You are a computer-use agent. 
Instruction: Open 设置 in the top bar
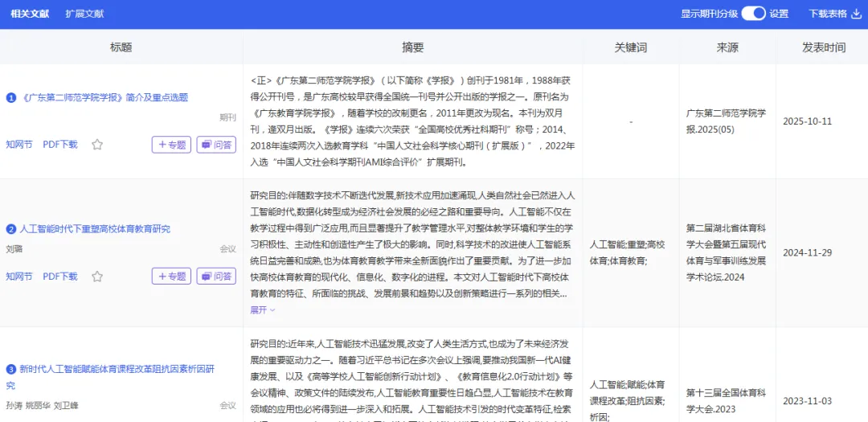779,14
